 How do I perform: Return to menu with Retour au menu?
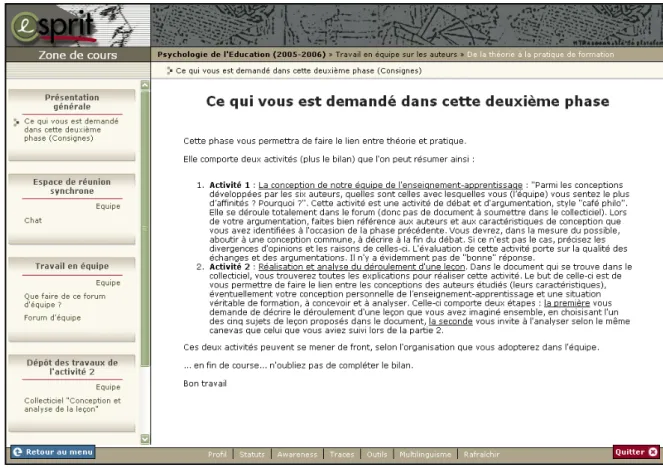(x=53, y=452)
